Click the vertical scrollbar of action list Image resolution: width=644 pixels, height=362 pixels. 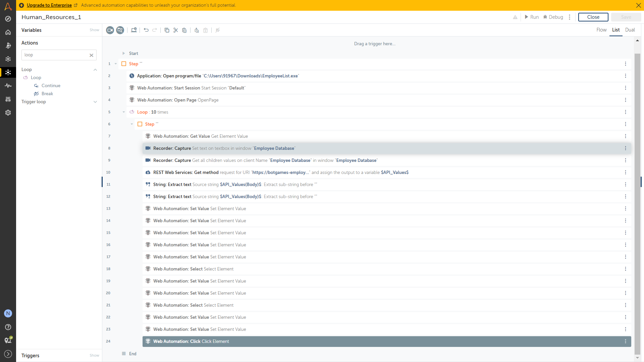pos(637,201)
